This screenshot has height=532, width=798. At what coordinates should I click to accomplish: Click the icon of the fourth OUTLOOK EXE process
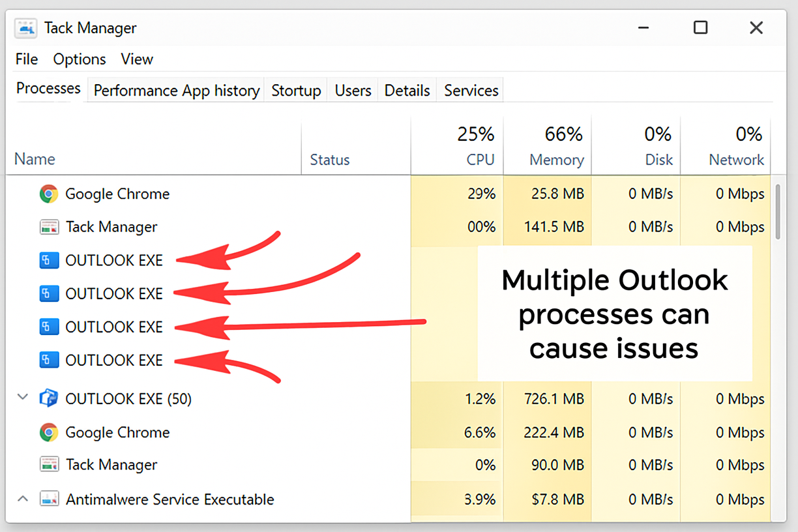pyautogui.click(x=48, y=360)
